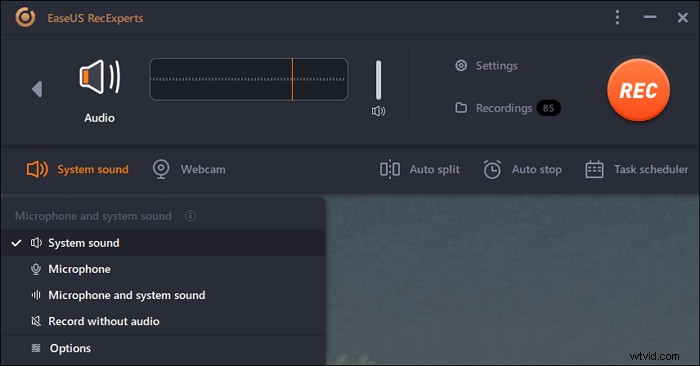Click the audio waveform level display
The width and height of the screenshot is (700, 366).
pos(249,79)
